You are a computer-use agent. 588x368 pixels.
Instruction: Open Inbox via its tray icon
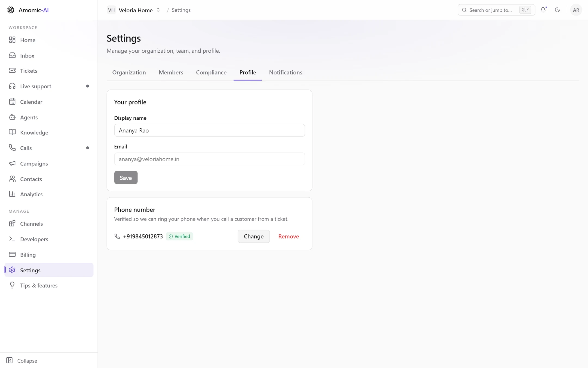12,55
